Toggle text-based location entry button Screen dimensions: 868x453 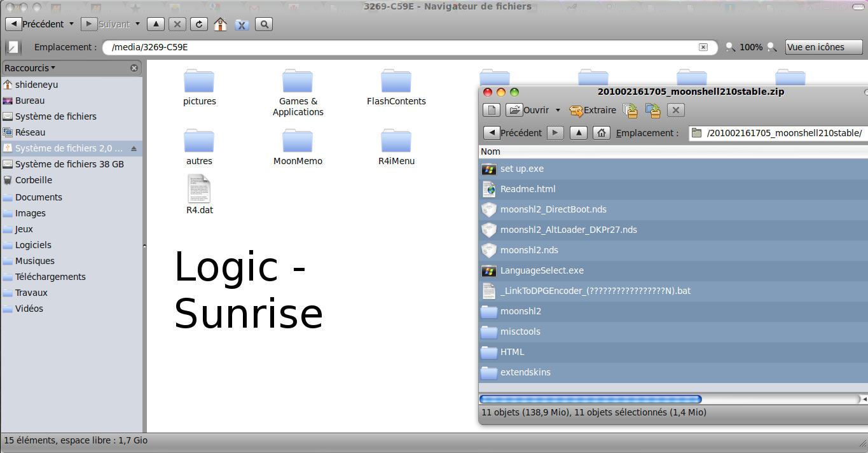click(x=13, y=47)
